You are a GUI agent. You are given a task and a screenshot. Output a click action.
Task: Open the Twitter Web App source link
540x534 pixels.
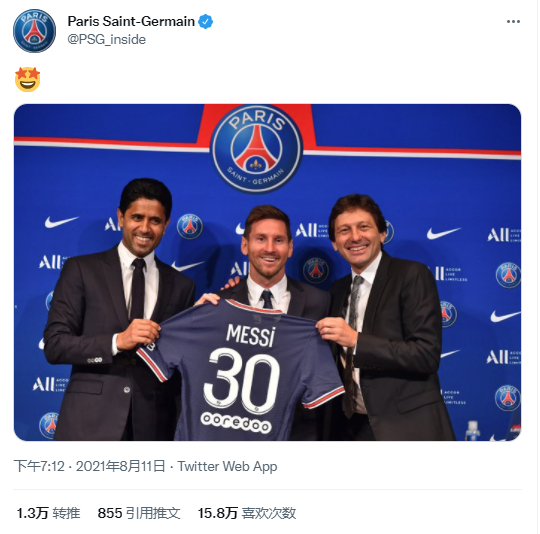(x=227, y=466)
